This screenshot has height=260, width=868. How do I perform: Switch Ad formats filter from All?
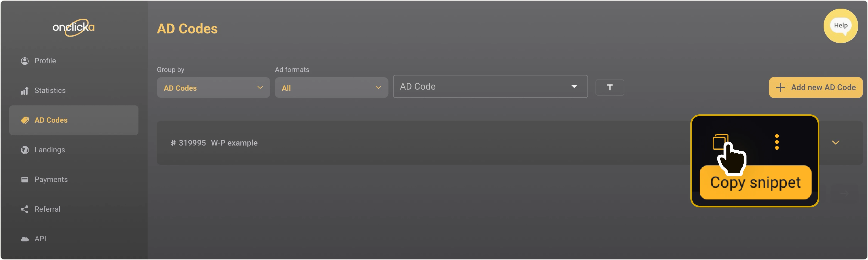331,87
